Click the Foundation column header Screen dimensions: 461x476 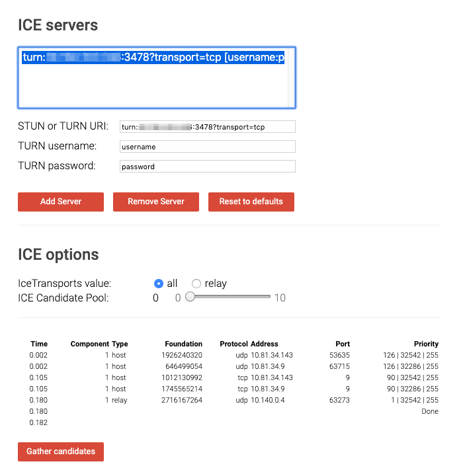click(x=184, y=344)
